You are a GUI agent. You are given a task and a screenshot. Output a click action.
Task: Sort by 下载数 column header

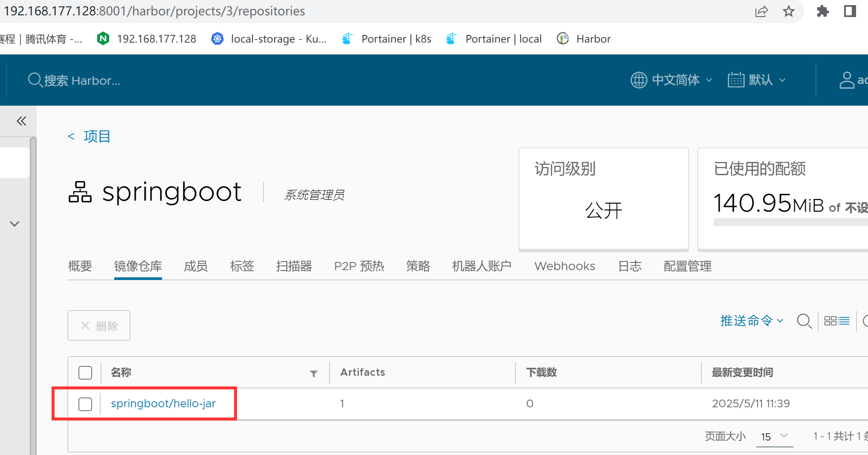point(541,372)
